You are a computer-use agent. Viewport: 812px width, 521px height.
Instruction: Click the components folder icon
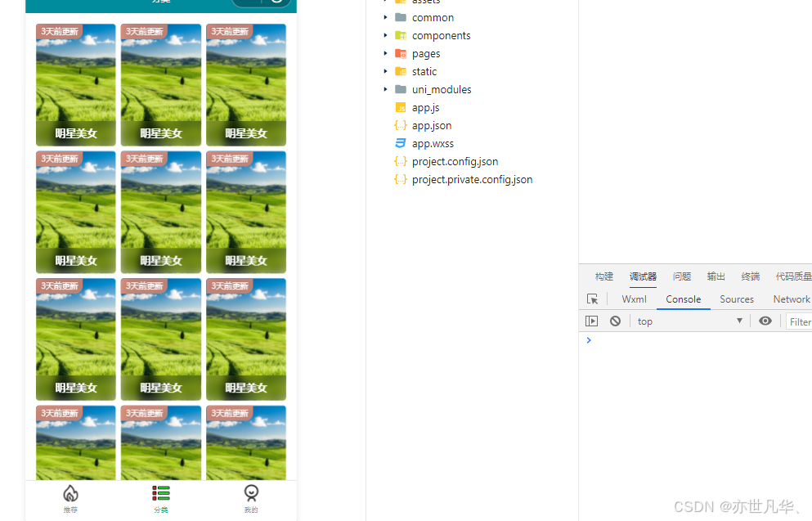pyautogui.click(x=401, y=35)
